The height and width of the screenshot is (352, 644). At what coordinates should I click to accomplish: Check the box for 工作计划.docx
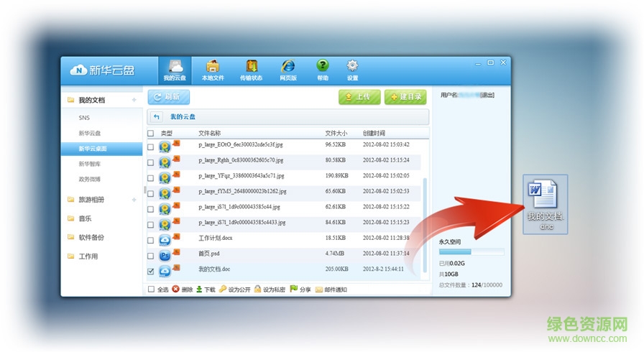[x=151, y=241]
